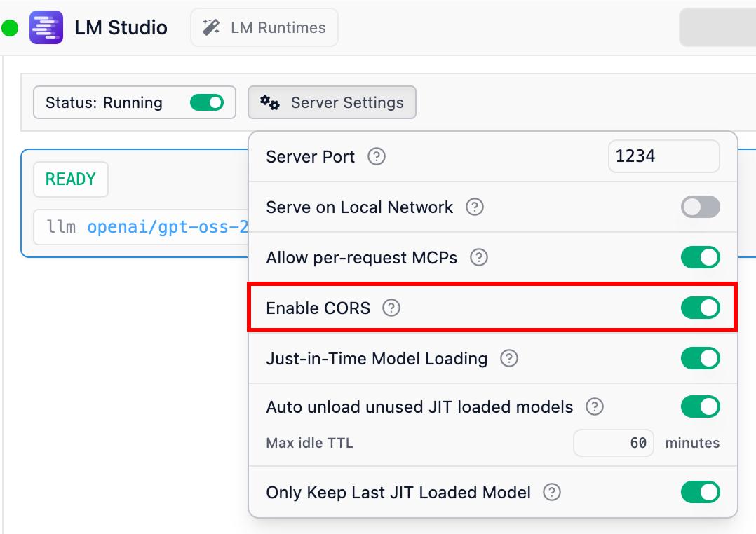Open the LM Runtimes view
This screenshot has width=756, height=534.
(x=264, y=27)
